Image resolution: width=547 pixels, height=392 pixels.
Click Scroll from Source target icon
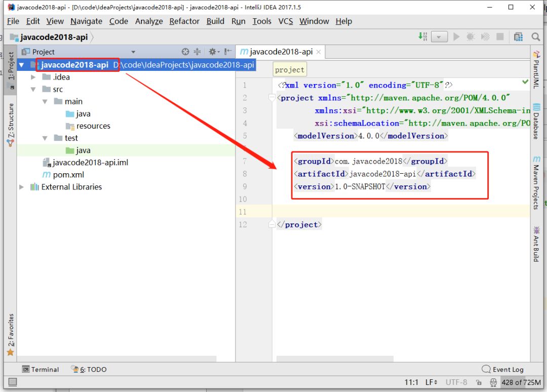click(x=185, y=52)
